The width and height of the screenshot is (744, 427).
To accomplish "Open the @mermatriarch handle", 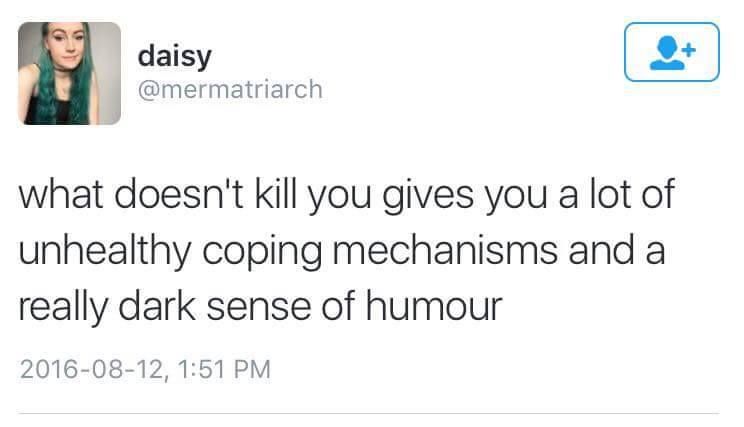I will (230, 90).
